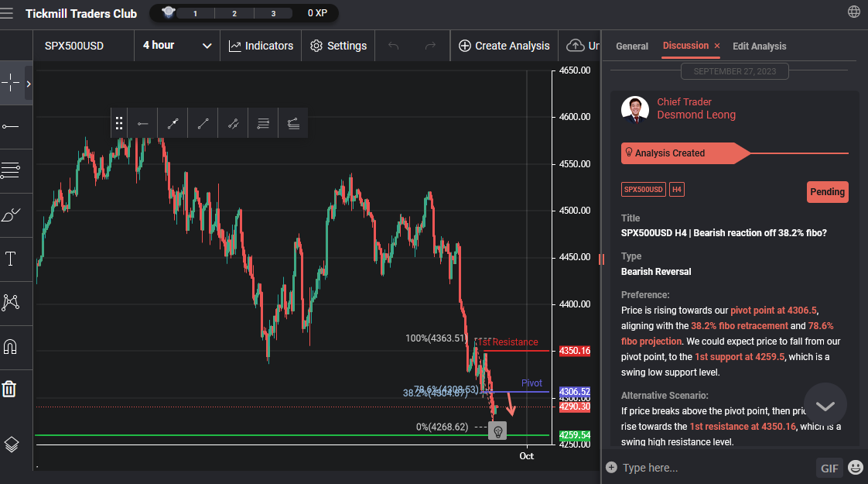Viewport: 868px width, 484px height.
Task: Select the Fibonacci retracement tool in sidebar
Action: pos(10,170)
